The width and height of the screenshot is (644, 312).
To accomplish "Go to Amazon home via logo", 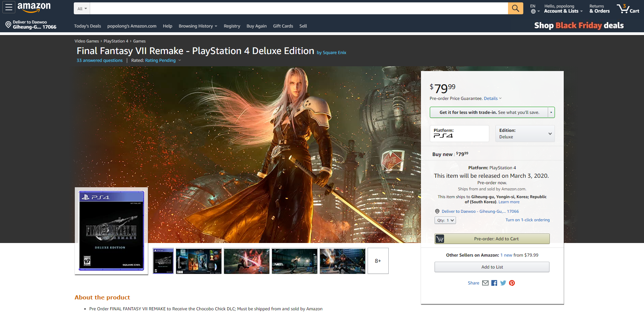I will point(34,7).
